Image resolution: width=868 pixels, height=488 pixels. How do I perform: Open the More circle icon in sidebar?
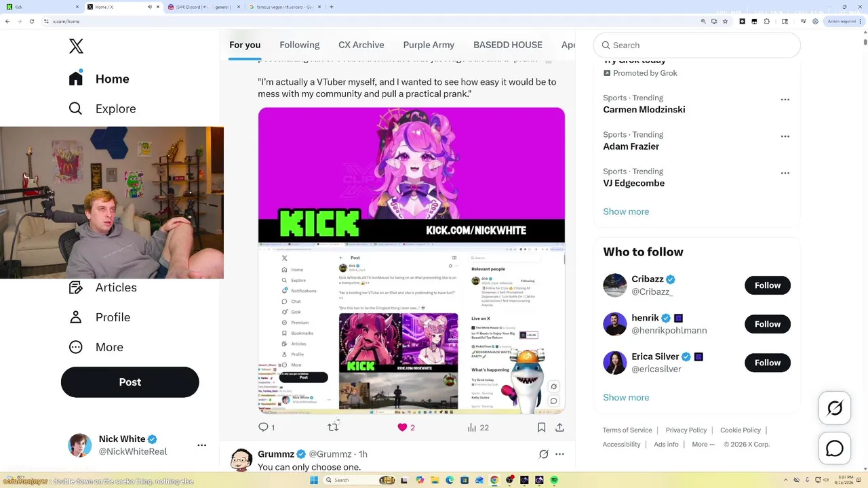[76, 347]
